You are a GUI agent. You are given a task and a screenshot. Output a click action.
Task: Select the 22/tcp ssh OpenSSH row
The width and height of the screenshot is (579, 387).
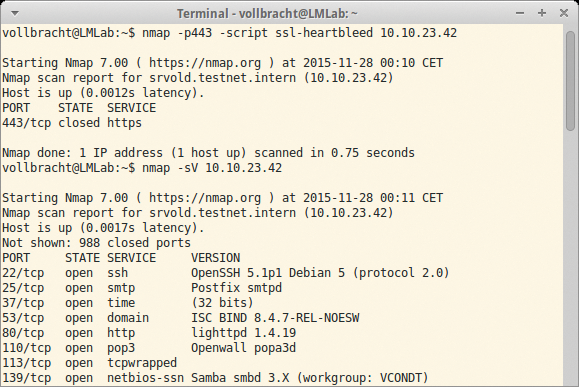pos(226,273)
